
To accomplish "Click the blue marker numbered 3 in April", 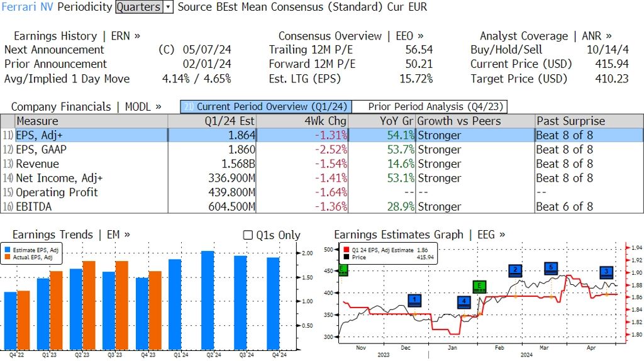I will [x=606, y=272].
